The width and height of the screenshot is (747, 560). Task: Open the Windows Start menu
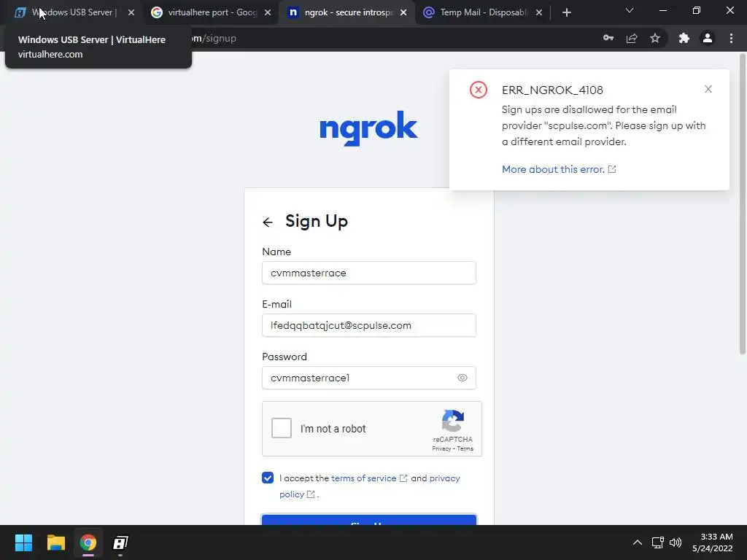[23, 542]
